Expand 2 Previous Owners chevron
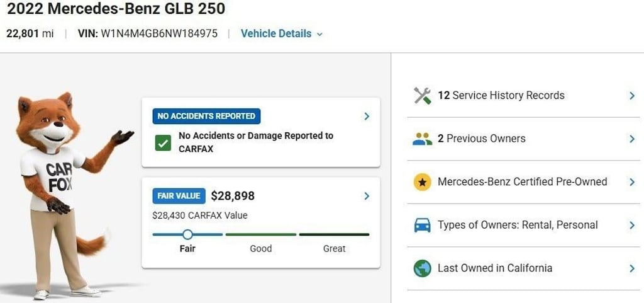The height and width of the screenshot is (303, 644). [632, 139]
